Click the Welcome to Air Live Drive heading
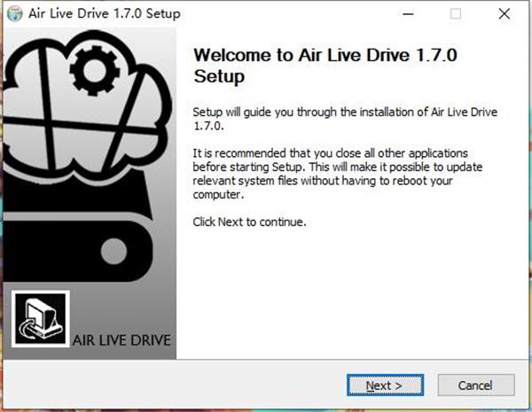 pos(325,66)
